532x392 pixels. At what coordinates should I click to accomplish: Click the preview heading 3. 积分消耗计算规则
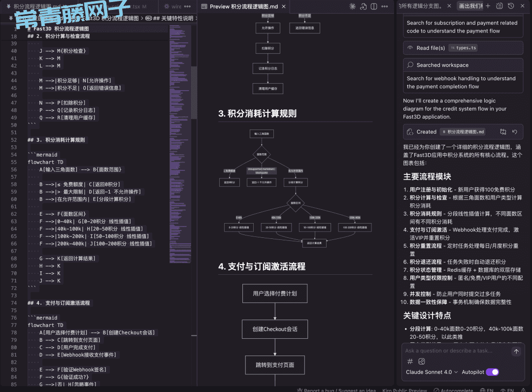pyautogui.click(x=258, y=113)
